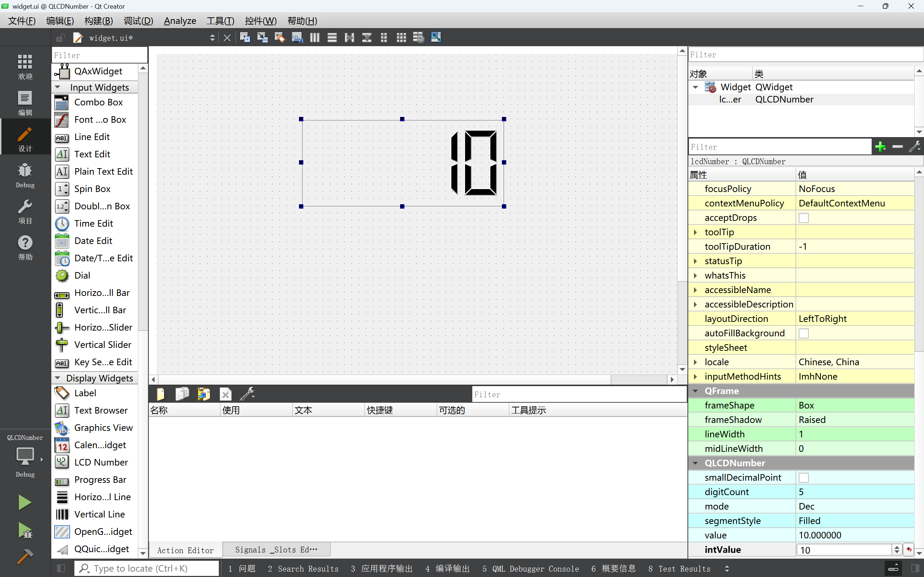Screen dimensions: 924x577
Task: Toggle the autoFillBackground checkbox
Action: point(804,333)
